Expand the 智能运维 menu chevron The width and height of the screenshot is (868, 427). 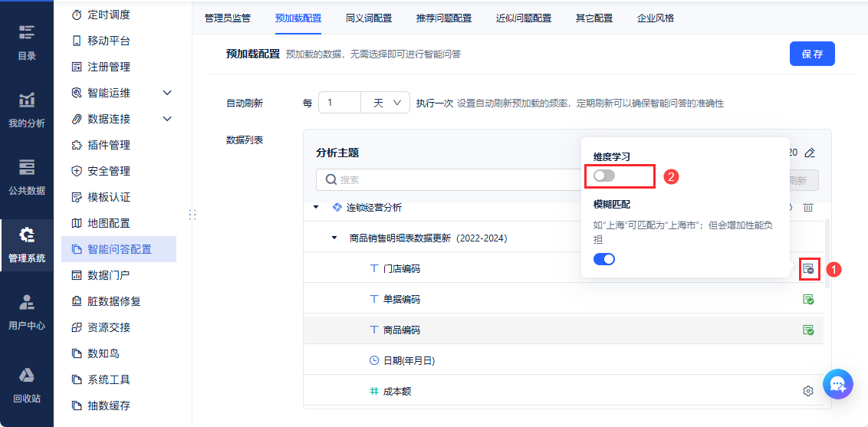167,92
